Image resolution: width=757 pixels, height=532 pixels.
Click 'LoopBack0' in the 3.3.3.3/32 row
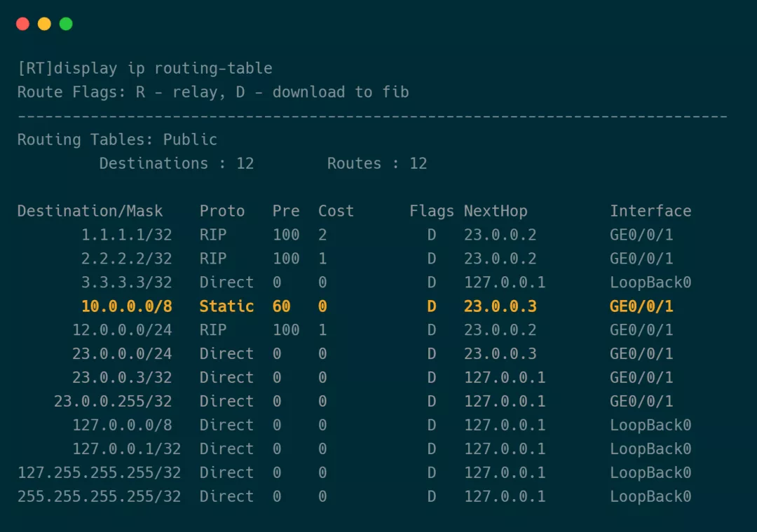(650, 282)
